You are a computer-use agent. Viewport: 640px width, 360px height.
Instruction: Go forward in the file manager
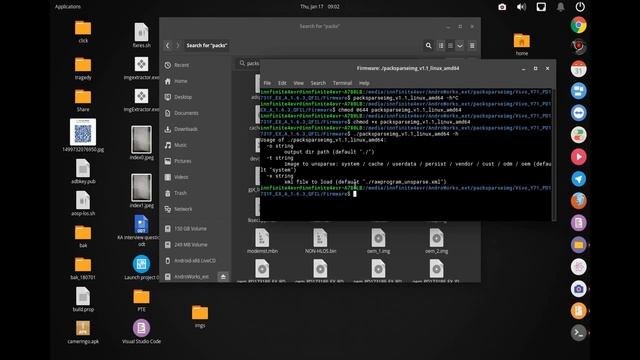tap(178, 45)
